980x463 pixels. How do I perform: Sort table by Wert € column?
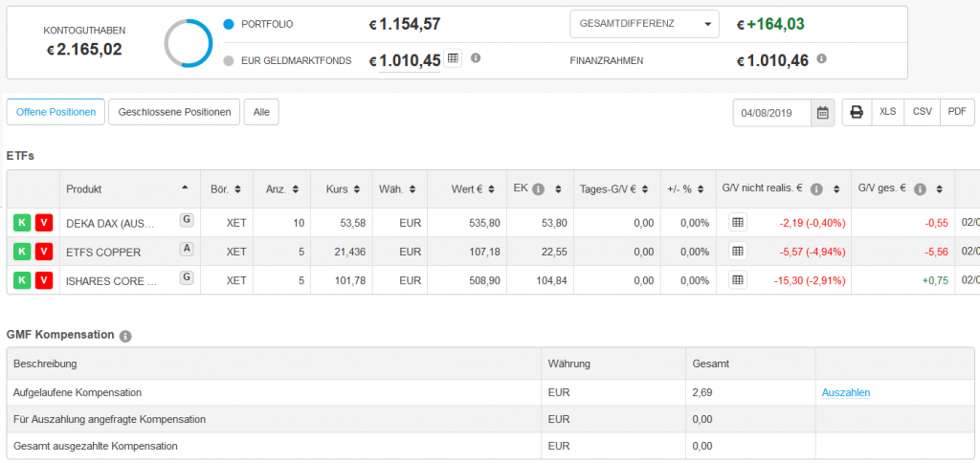pyautogui.click(x=472, y=189)
